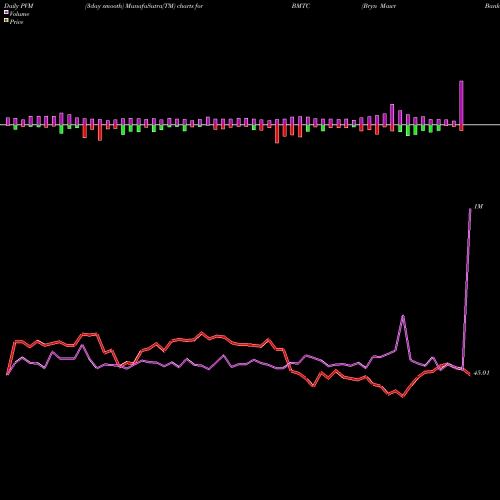Screen dimensions: 500x500
Task: Click the 'Price' legend label
Action: tap(16, 22)
